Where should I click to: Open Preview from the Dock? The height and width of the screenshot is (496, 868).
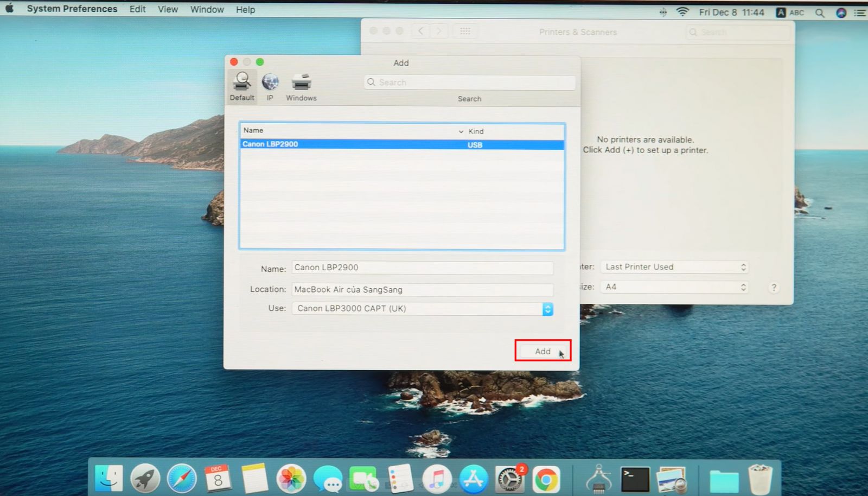(x=672, y=480)
